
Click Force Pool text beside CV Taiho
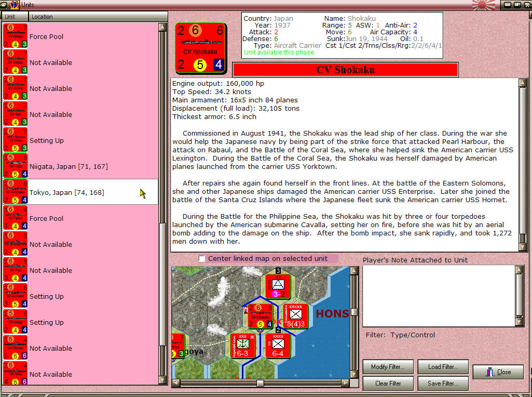point(47,219)
